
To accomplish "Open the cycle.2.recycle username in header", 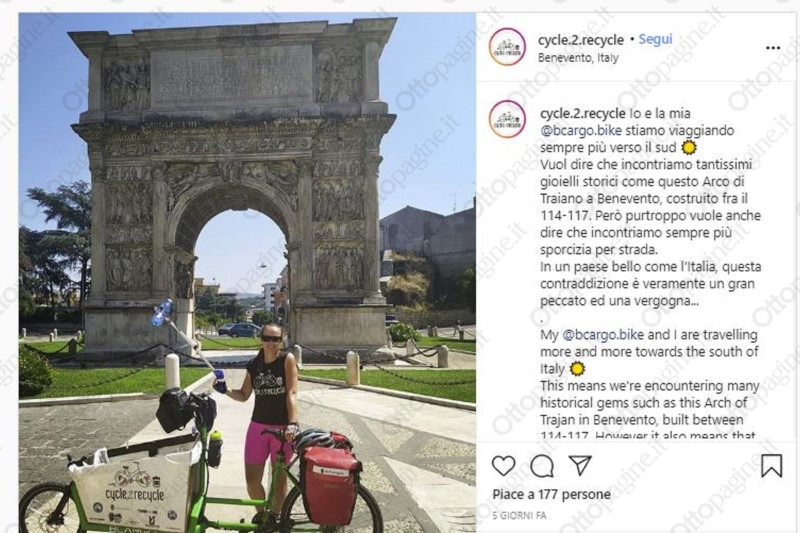I will tap(581, 40).
